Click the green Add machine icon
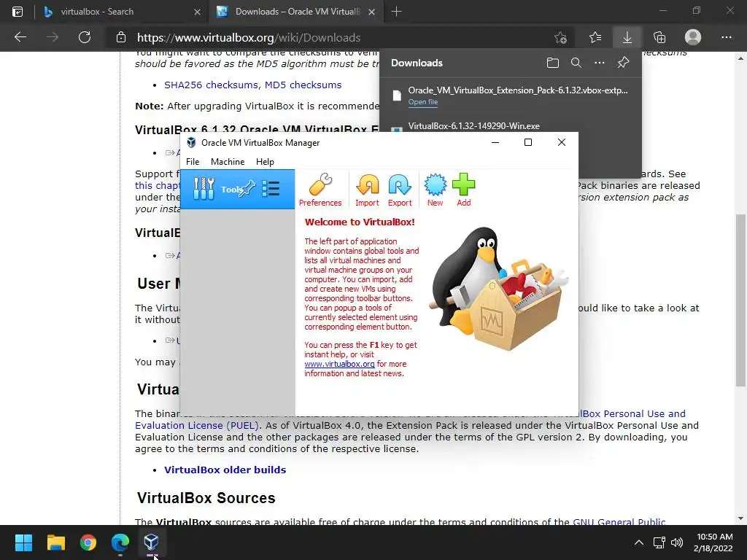This screenshot has height=560, width=747. [x=463, y=190]
